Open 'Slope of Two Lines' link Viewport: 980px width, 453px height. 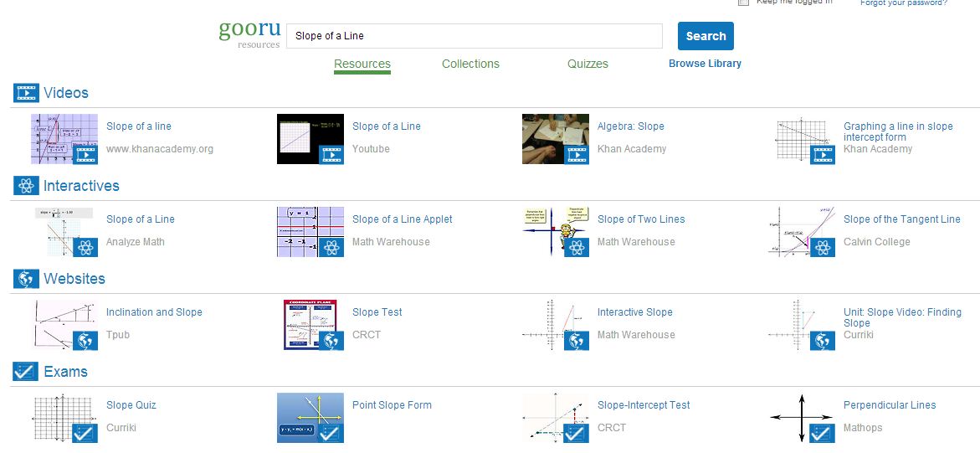click(x=641, y=219)
